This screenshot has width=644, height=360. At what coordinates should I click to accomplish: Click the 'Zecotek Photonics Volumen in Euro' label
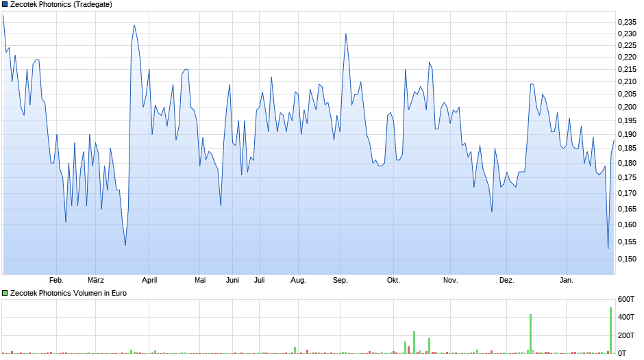[x=69, y=293]
